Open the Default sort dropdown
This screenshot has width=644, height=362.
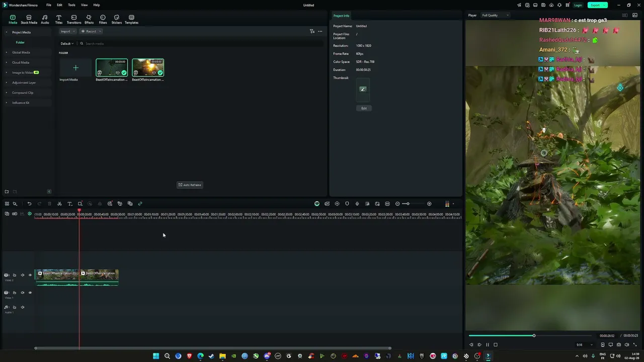click(67, 44)
